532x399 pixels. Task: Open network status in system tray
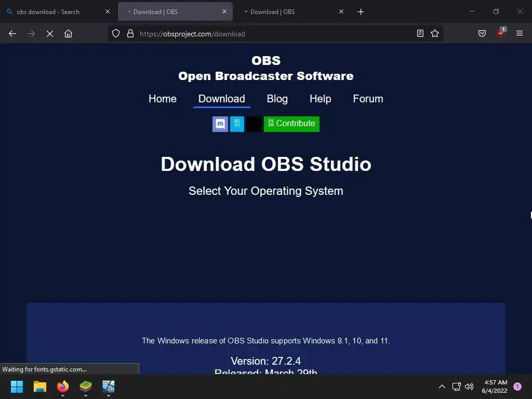pyautogui.click(x=456, y=387)
